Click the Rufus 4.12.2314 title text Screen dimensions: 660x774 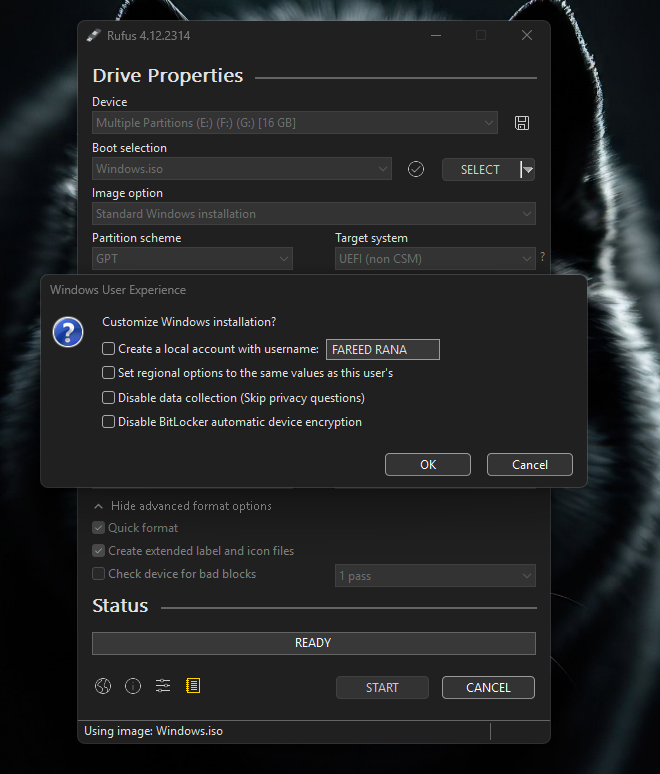click(x=149, y=36)
